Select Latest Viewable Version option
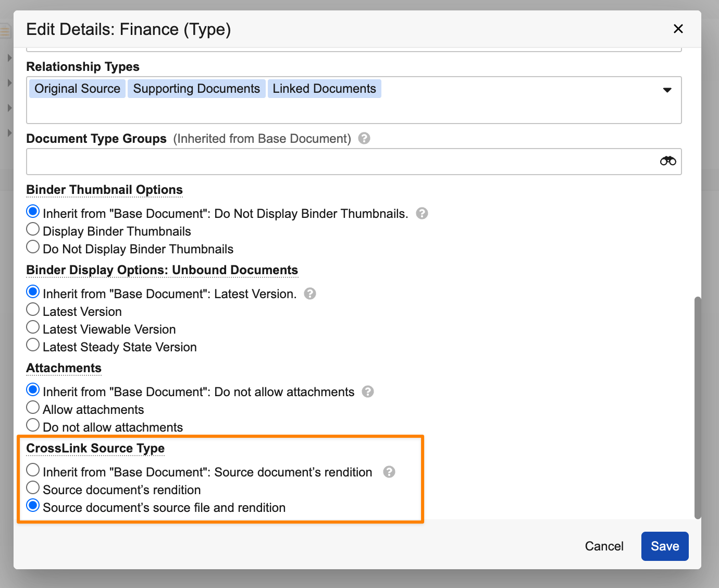719x588 pixels. click(x=33, y=327)
